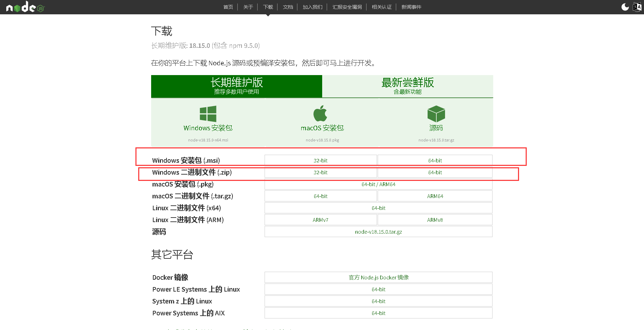644x330 pixels.
Task: Download macOS .pkg 64-bit / ARM64
Action: pyautogui.click(x=378, y=184)
